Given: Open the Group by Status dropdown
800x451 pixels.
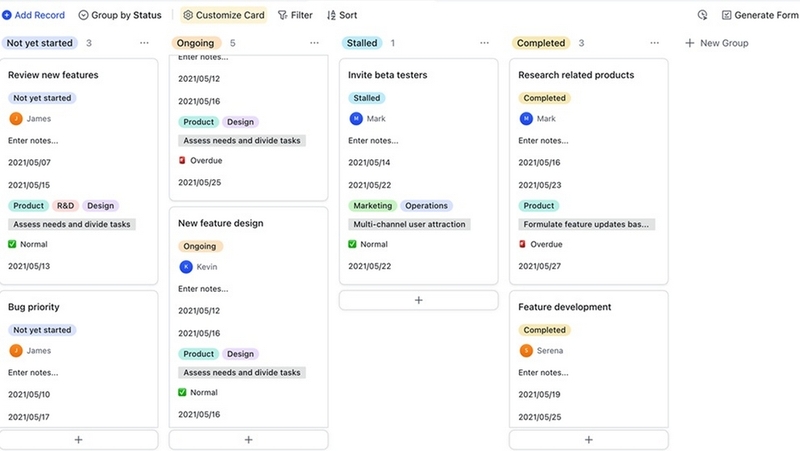Looking at the screenshot, I should 120,15.
